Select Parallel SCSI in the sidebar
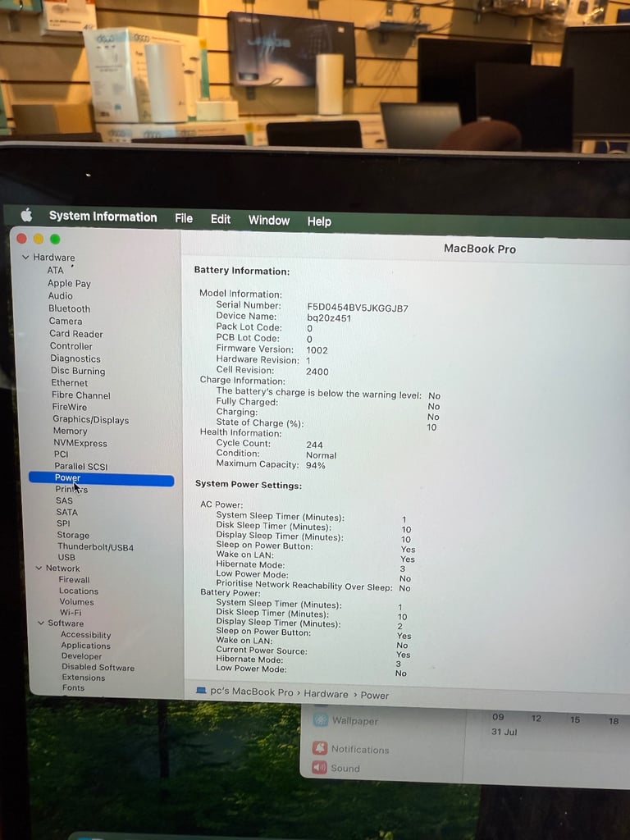Viewport: 630px width, 840px height. 81,467
